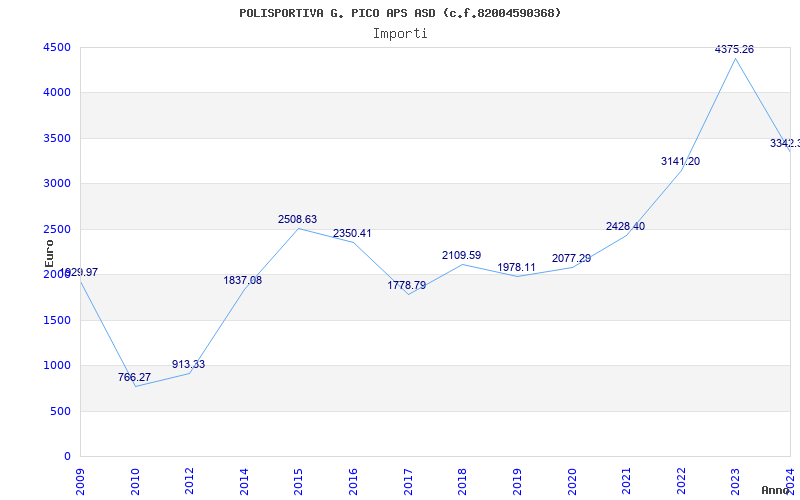Screen dimensions: 800x500
Task: Click the 4500 y-axis tick label
Action: click(57, 48)
